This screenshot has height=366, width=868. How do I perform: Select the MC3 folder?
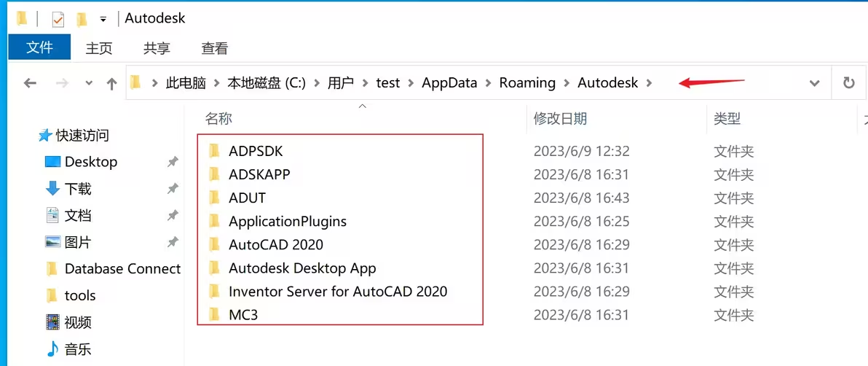click(243, 316)
